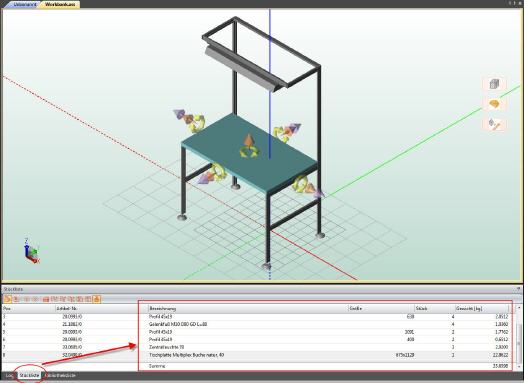This screenshot has height=383, width=524.
Task: Click the XYZ axis orientation indicator
Action: [31, 251]
